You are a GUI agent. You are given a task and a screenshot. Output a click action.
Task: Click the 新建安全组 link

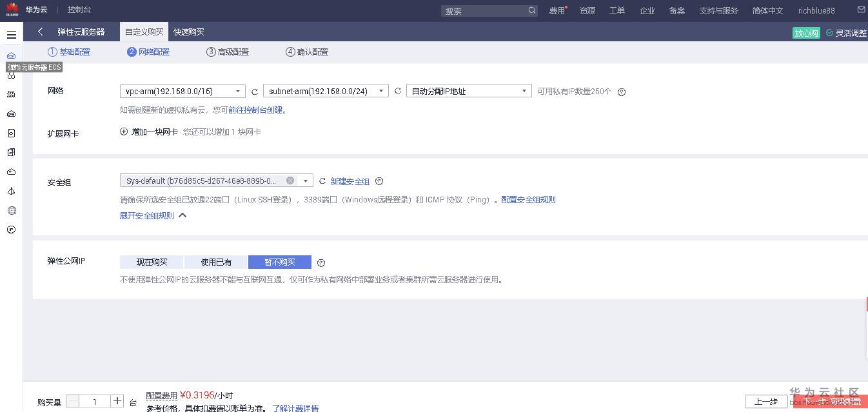click(350, 182)
